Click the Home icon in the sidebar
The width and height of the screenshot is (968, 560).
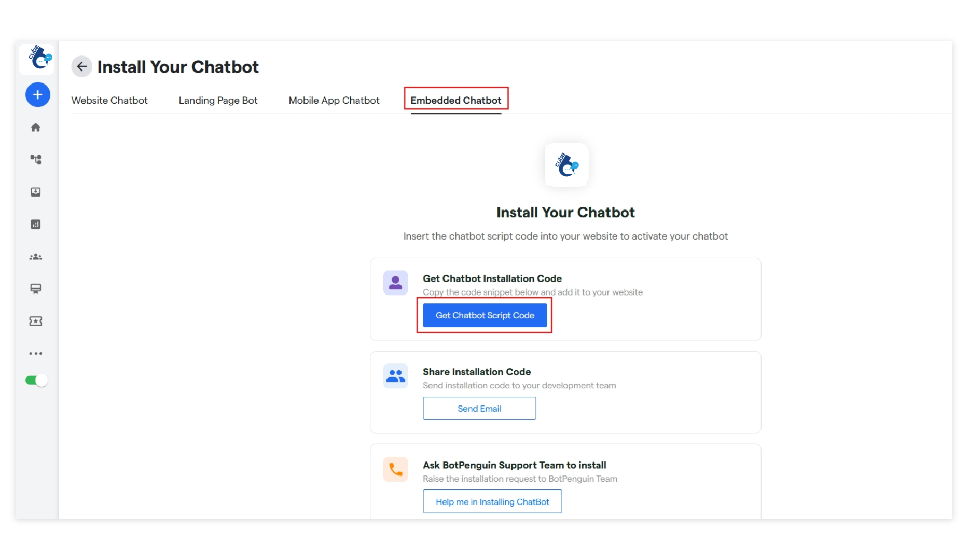click(36, 127)
